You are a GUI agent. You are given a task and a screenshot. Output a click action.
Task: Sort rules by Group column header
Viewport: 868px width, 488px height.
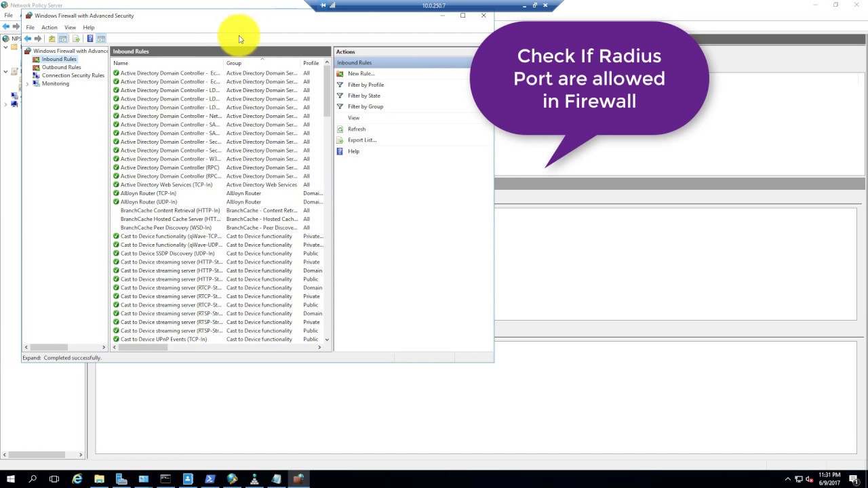(262, 63)
